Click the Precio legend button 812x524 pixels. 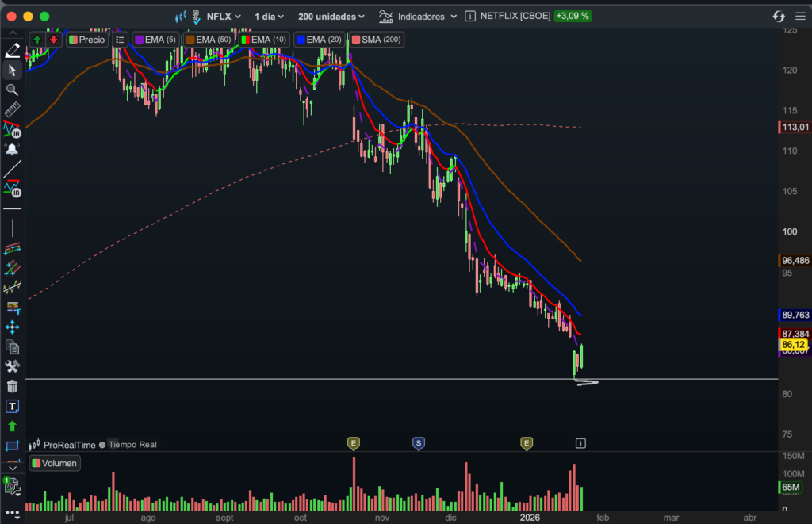tap(86, 40)
